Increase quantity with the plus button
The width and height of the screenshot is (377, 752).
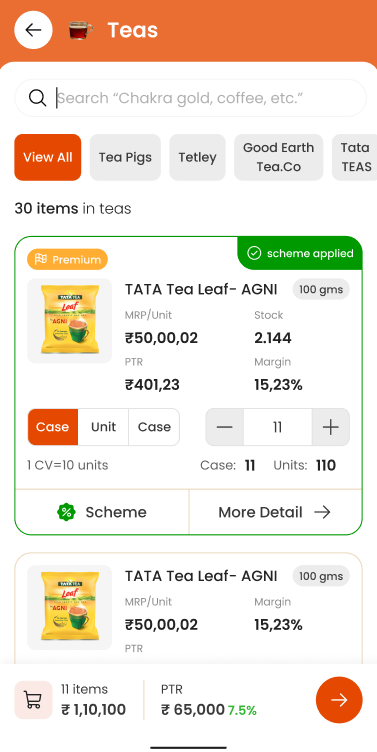[330, 427]
